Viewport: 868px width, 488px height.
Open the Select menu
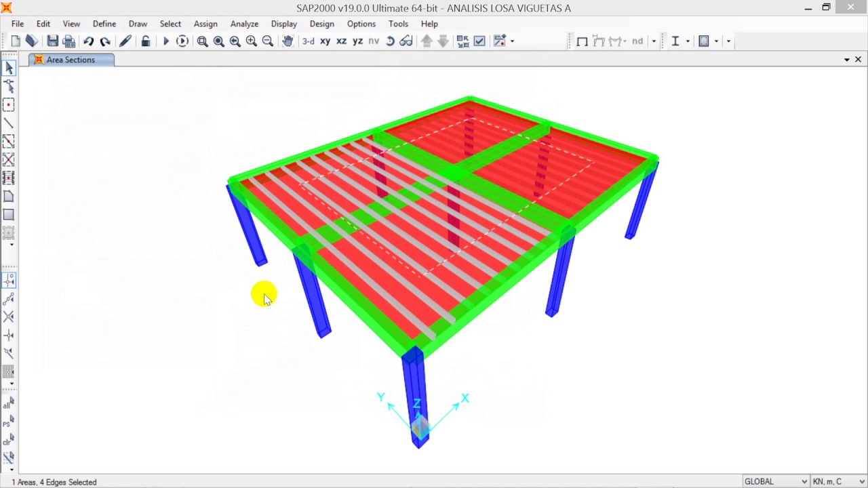(170, 24)
